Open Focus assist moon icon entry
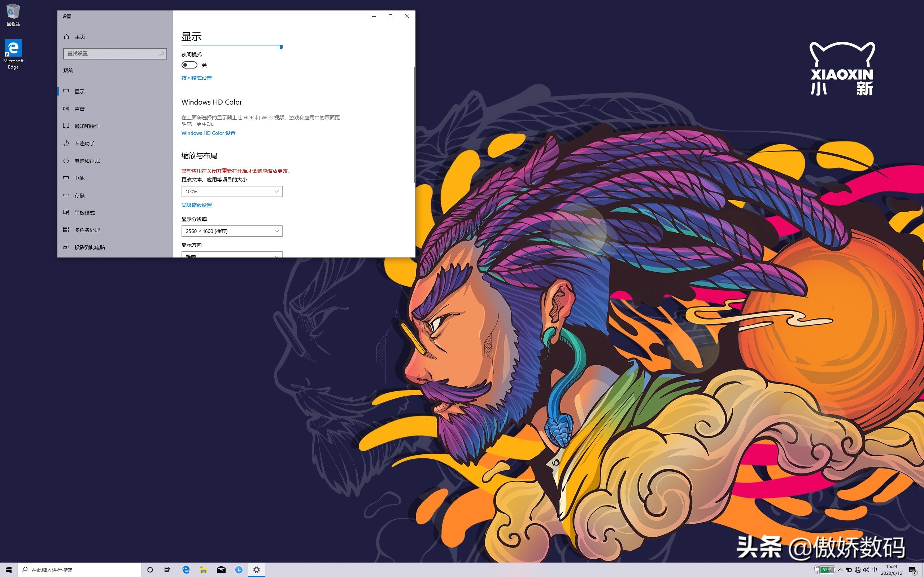 coord(66,144)
